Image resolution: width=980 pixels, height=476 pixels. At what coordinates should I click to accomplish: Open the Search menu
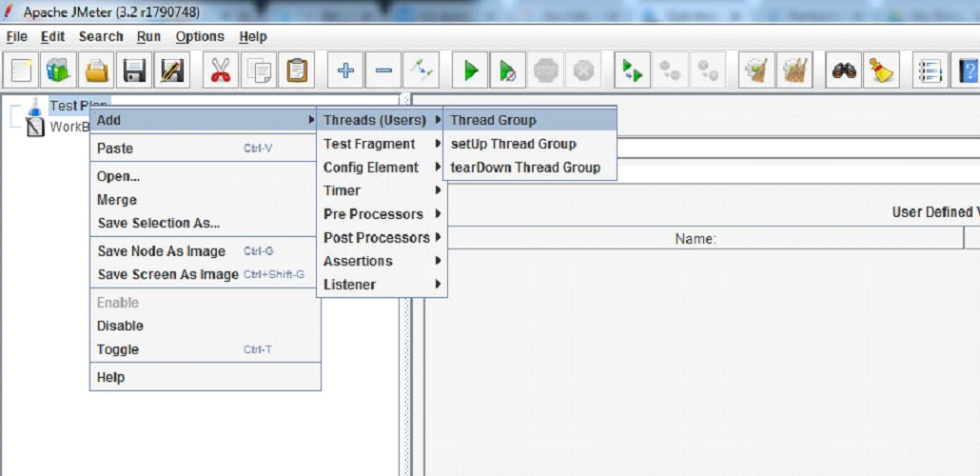101,37
